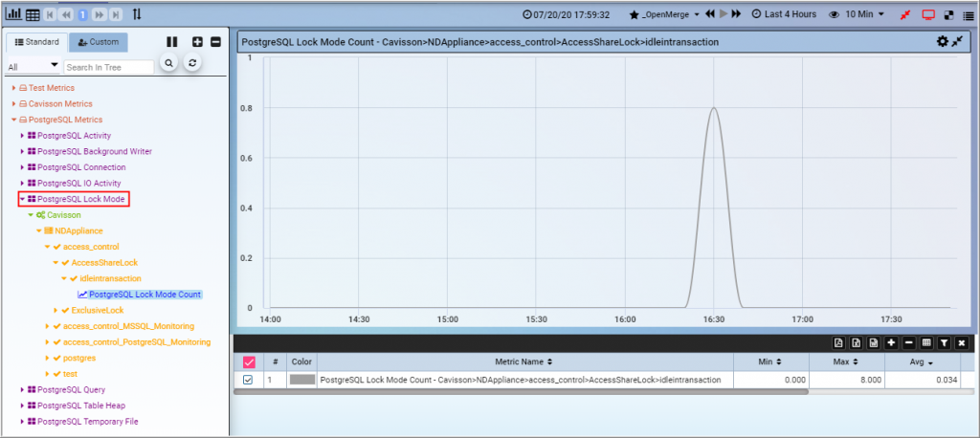Export metric table as PDF icon
Viewport: 980px width, 438px height.
(x=838, y=342)
